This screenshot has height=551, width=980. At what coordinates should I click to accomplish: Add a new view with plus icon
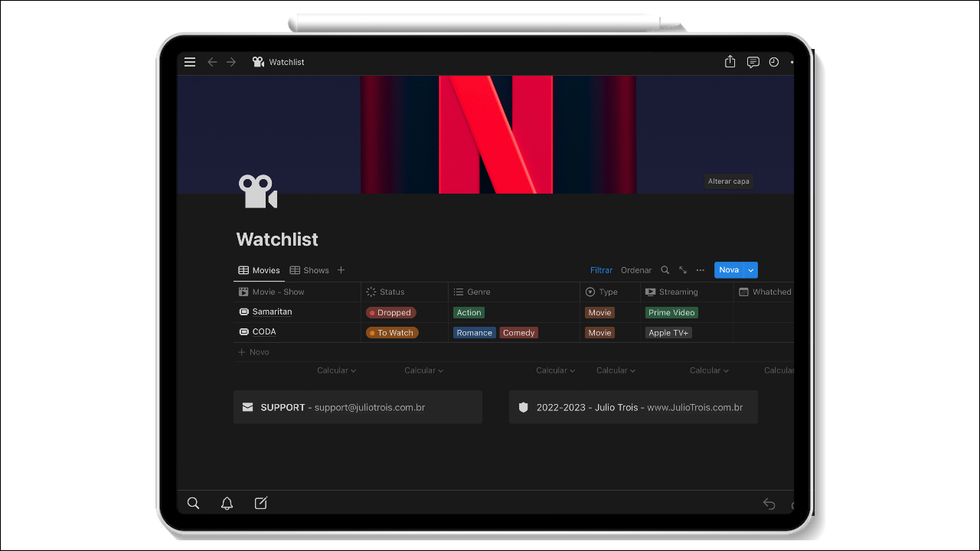[341, 270]
